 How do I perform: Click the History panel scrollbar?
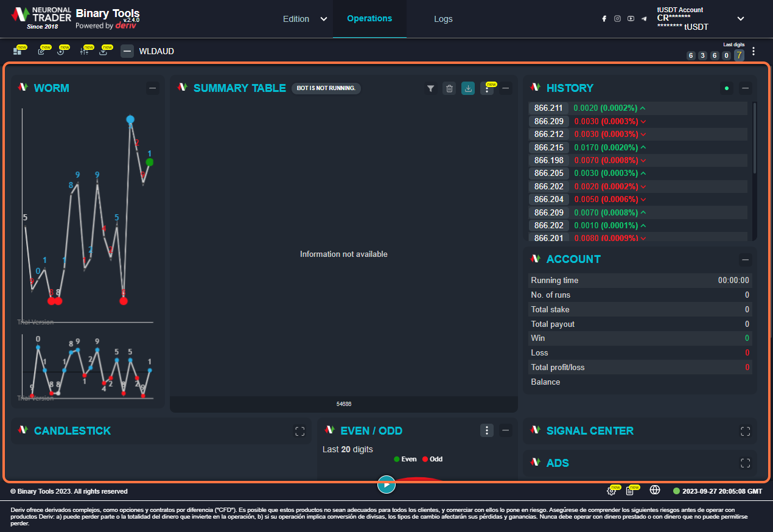click(755, 139)
